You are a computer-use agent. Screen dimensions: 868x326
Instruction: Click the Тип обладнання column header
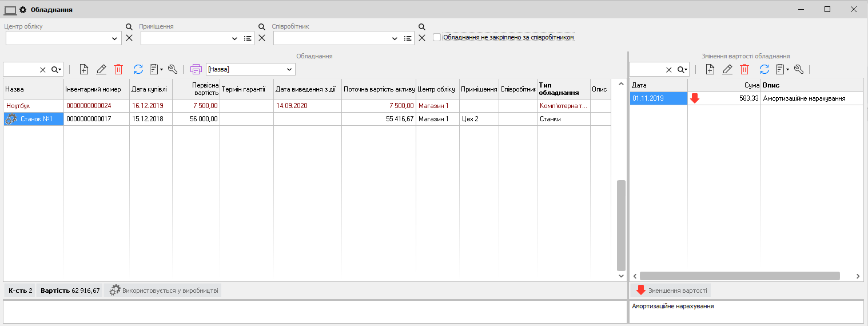tap(563, 89)
